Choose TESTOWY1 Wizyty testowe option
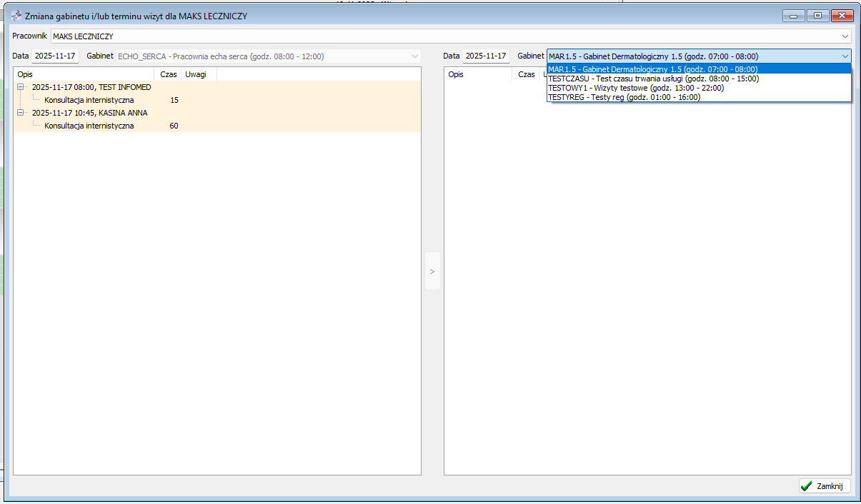Viewport: 861px width, 504px height. (635, 88)
